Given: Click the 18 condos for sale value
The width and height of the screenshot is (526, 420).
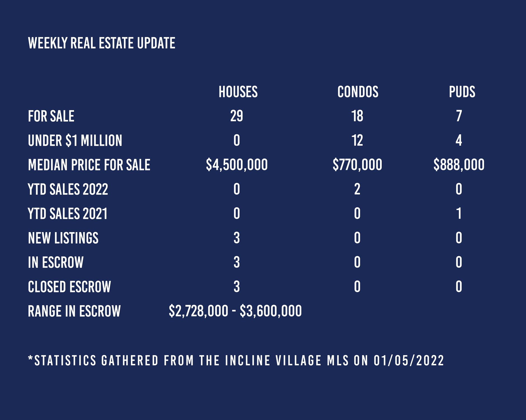Looking at the screenshot, I should (x=357, y=116).
